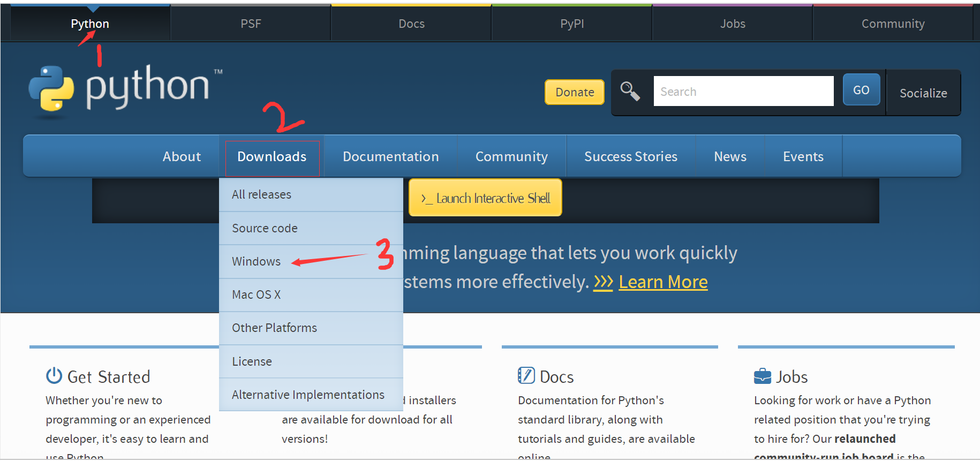
Task: Click the triple-chevron icon before Learn More
Action: [x=604, y=282]
